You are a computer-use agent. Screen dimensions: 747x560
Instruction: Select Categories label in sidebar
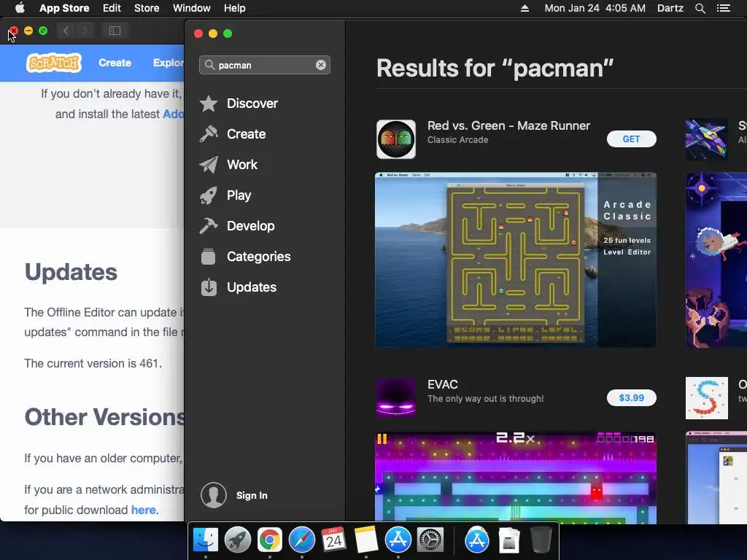[259, 257]
